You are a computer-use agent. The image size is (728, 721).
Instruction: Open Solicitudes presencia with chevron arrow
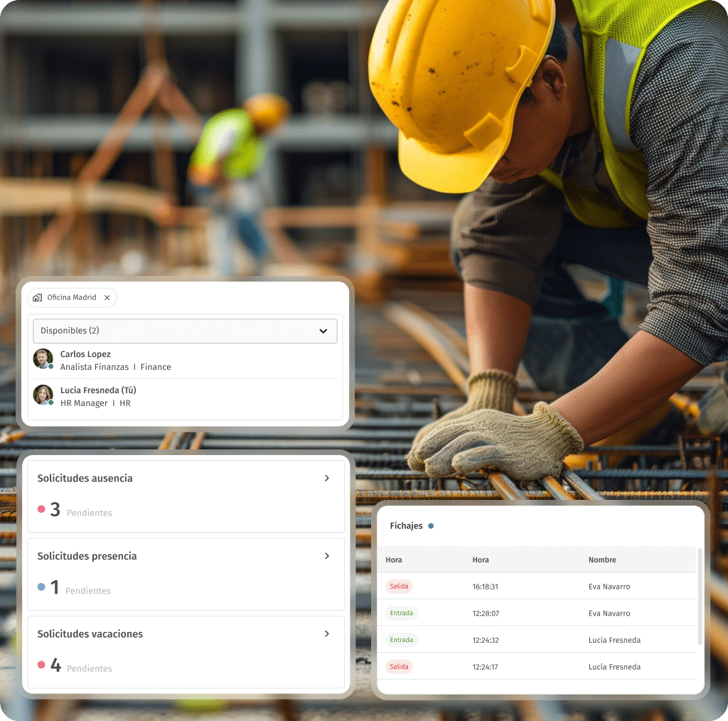click(x=327, y=556)
